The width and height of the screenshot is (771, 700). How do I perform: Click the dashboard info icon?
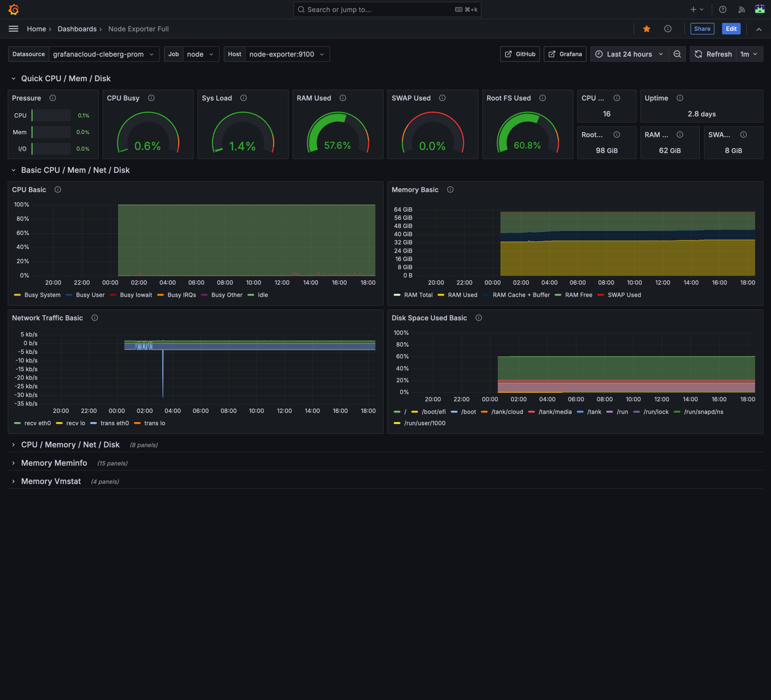pyautogui.click(x=668, y=29)
